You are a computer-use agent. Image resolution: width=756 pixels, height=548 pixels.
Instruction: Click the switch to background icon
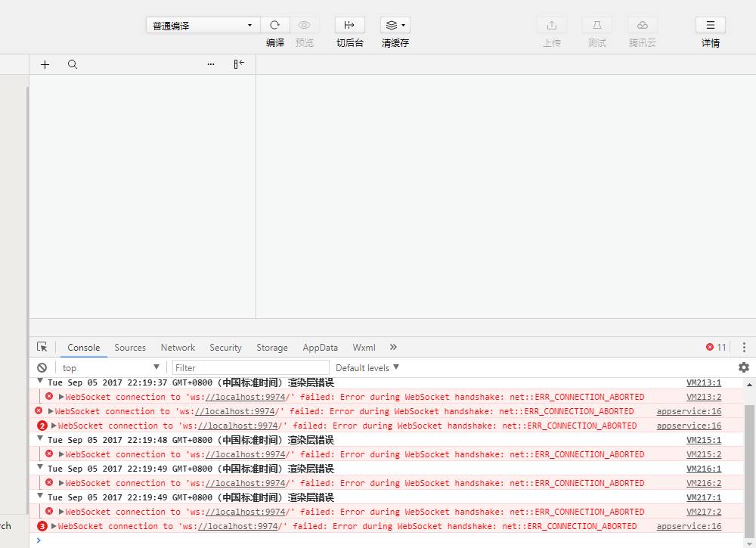coord(349,25)
